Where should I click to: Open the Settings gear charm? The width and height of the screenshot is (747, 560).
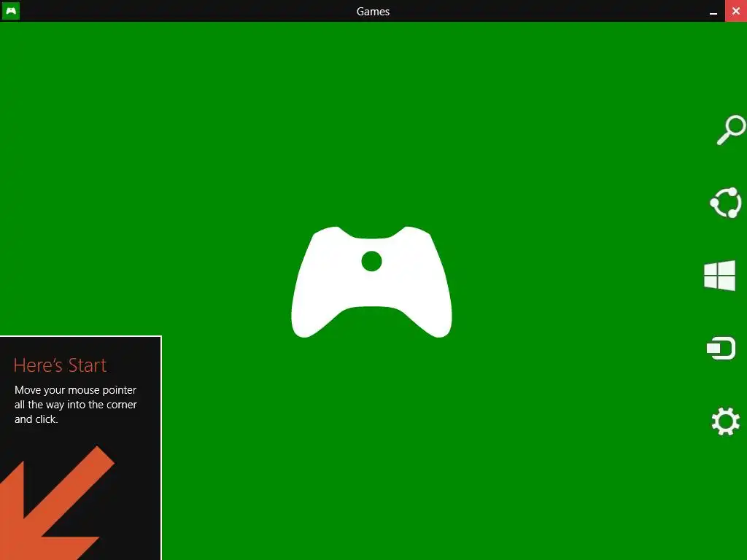(726, 421)
